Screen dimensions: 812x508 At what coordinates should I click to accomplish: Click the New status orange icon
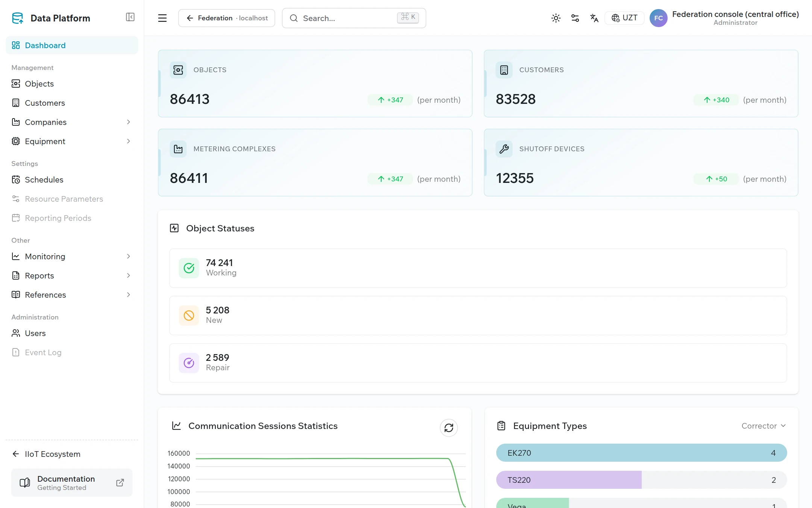189,315
